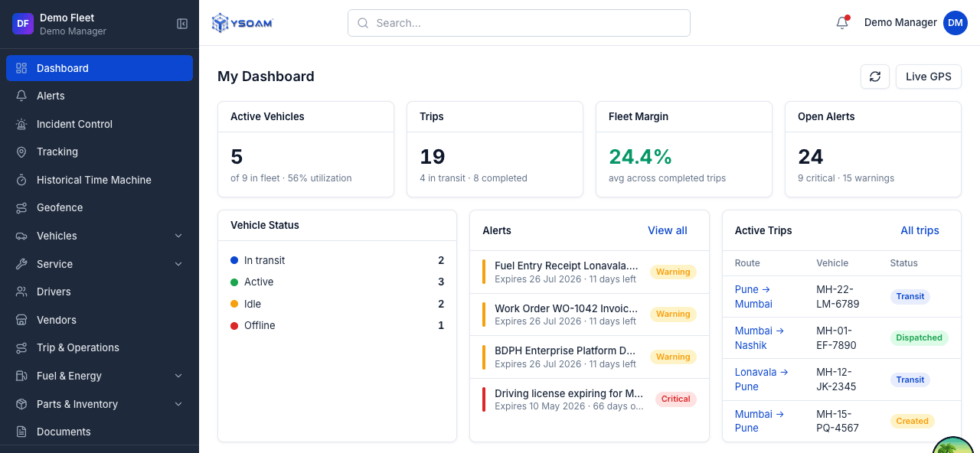Open Pune → Mumbai route link
Image resolution: width=980 pixels, height=453 pixels.
coord(753,297)
